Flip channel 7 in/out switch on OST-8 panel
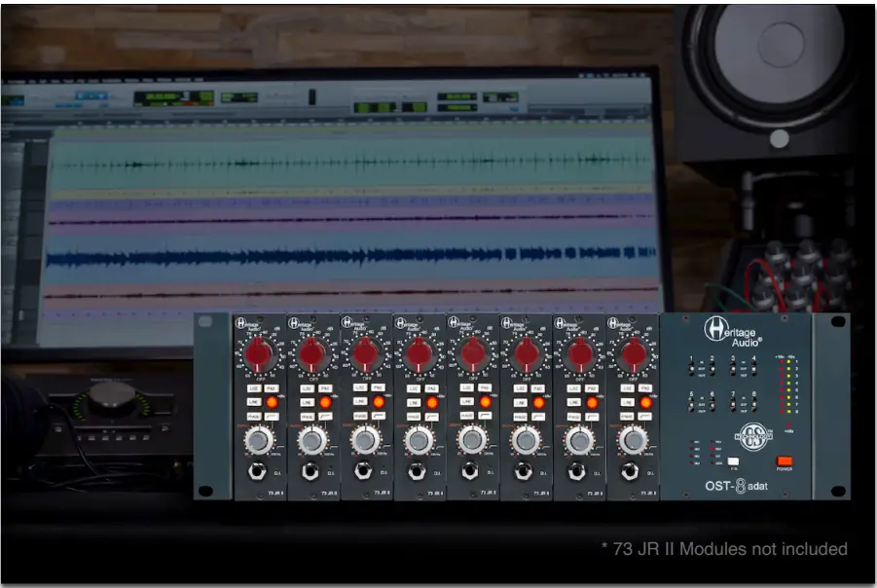The image size is (877, 588). click(x=733, y=404)
